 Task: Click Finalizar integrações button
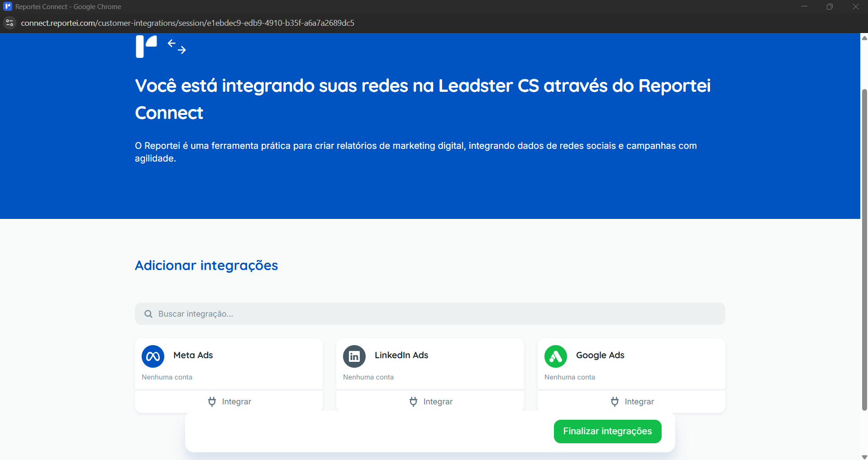[x=608, y=432]
